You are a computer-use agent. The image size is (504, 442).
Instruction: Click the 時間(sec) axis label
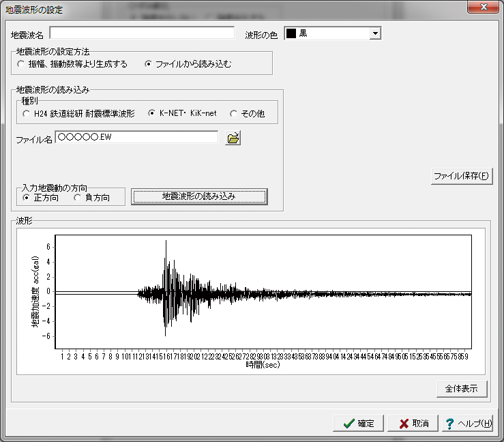click(x=263, y=365)
